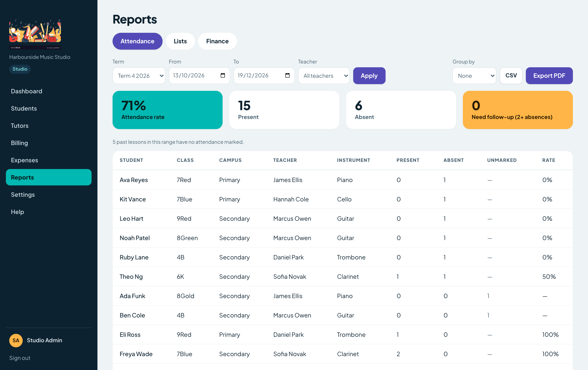Click Ben Cole's unmarked count

488,315
